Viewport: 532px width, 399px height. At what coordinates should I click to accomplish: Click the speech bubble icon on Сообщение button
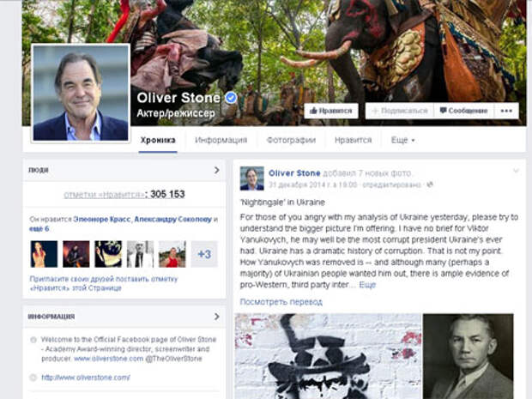[443, 111]
